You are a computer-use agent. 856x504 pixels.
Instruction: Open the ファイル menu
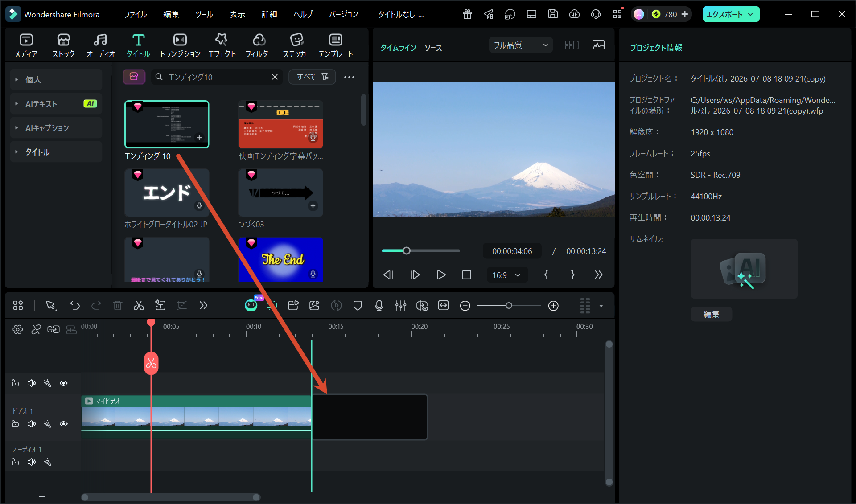click(136, 14)
